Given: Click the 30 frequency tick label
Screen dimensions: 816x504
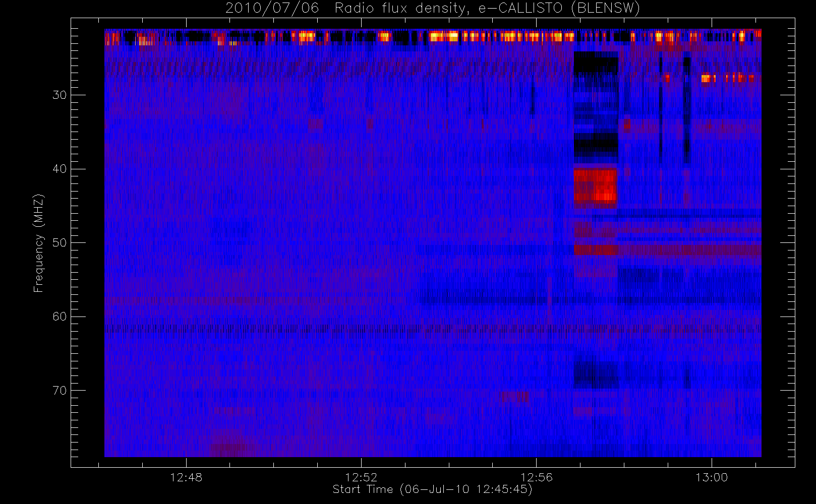Looking at the screenshot, I should click(60, 95).
